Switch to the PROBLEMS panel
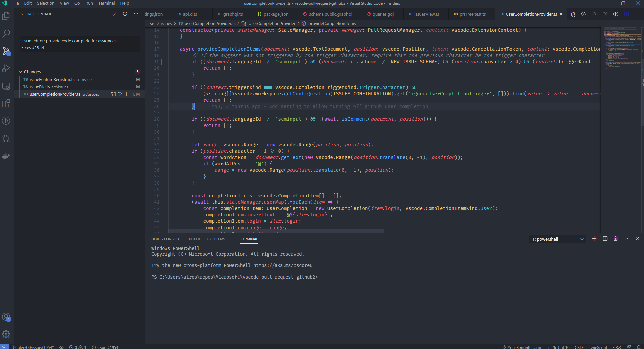The width and height of the screenshot is (644, 349). click(216, 239)
